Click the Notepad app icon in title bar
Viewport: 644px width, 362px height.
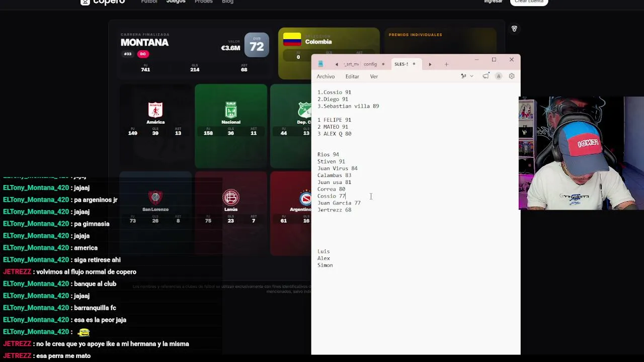[320, 64]
